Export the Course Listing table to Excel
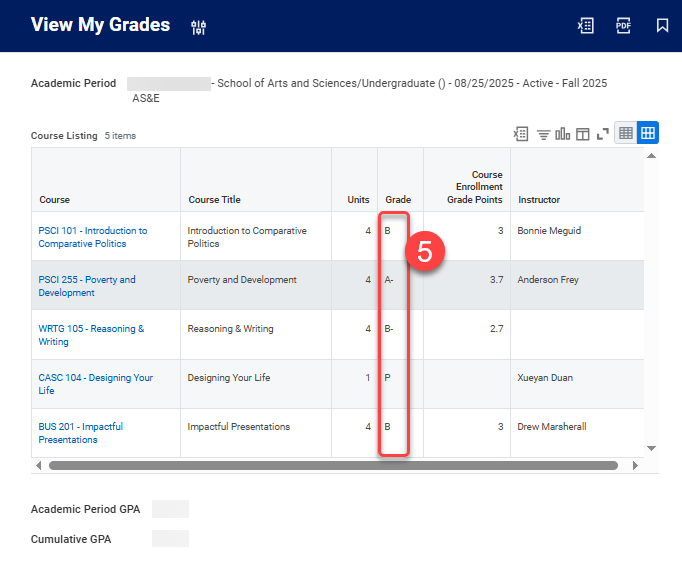Screen dimensions: 682x580 521,134
